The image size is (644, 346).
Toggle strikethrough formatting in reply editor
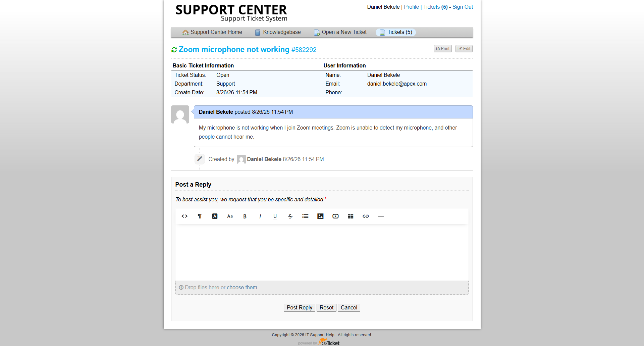[290, 216]
